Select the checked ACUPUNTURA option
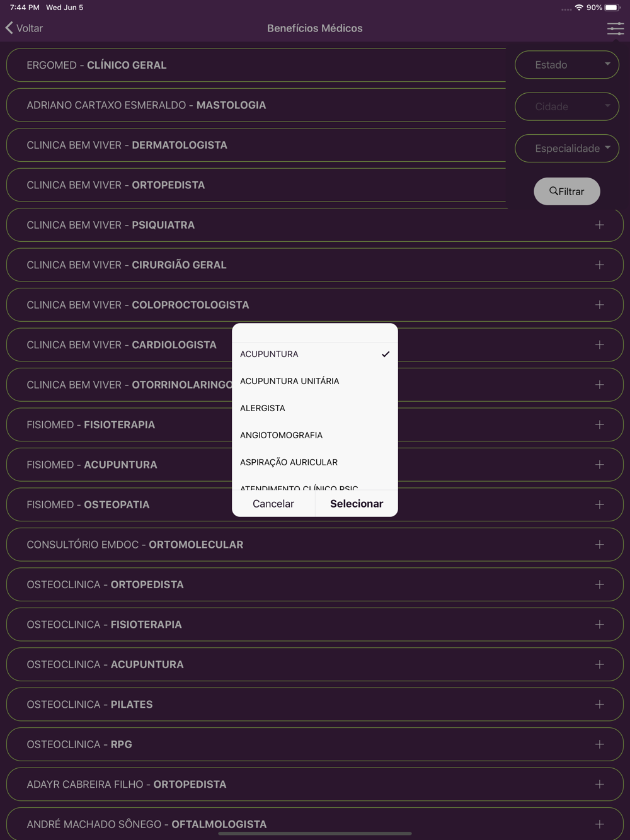Image resolution: width=630 pixels, height=840 pixels. point(315,354)
